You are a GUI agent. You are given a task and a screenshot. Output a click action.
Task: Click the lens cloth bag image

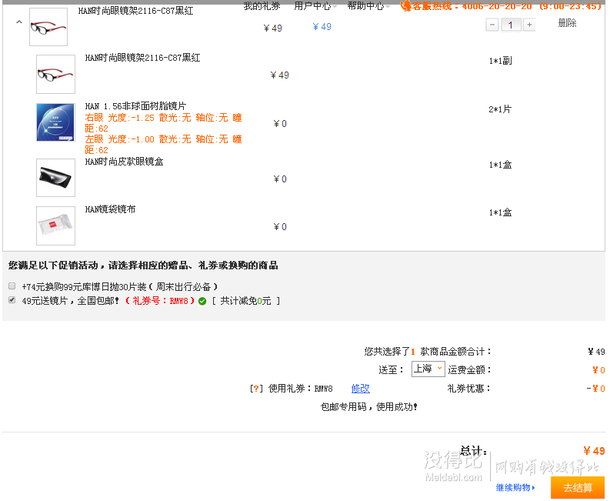tap(55, 225)
